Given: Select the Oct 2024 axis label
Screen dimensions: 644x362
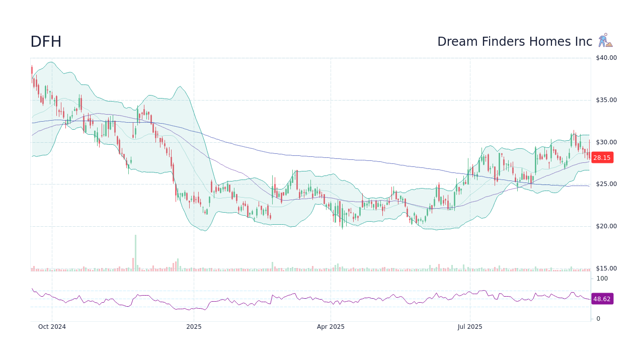Looking at the screenshot, I should (52, 326).
